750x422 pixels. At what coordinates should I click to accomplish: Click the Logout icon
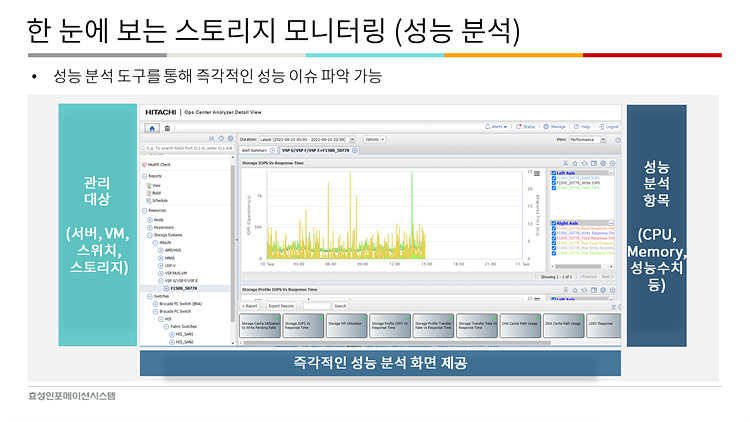click(609, 127)
